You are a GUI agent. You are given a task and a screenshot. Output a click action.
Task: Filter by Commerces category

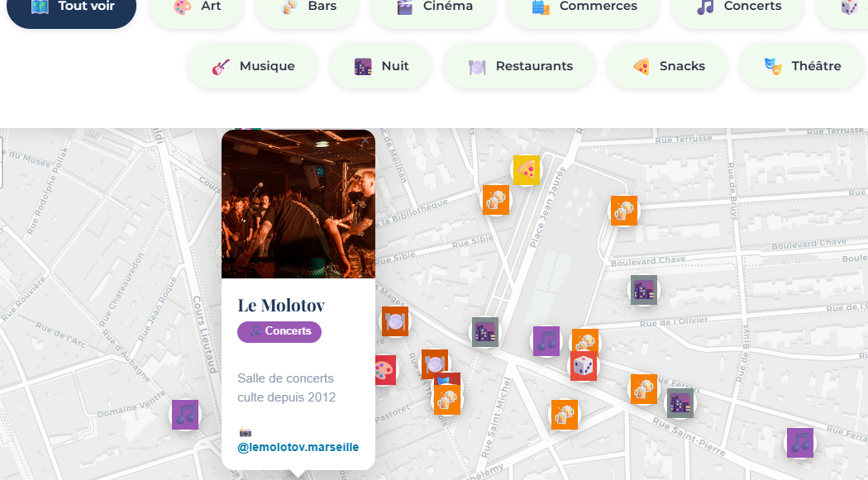pyautogui.click(x=583, y=7)
